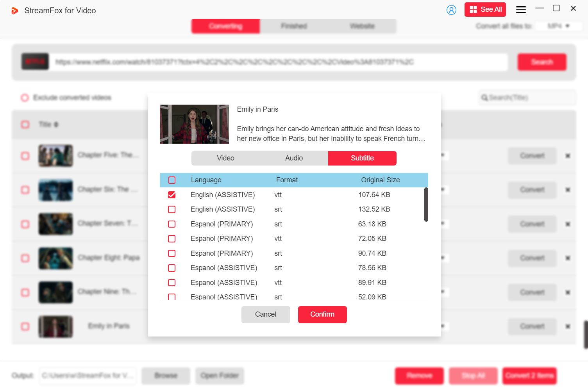Open the Convert all files to MP4 dropdown
588x390 pixels.
click(x=558, y=26)
